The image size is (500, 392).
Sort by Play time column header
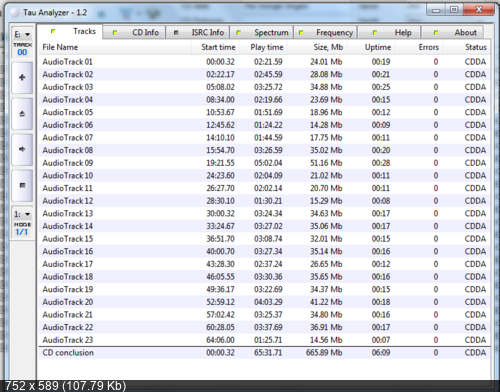click(x=262, y=47)
